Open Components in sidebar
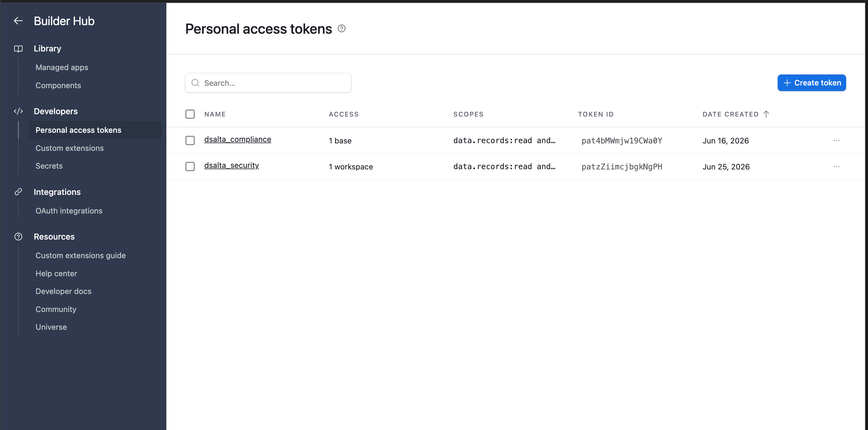Screen dimensions: 868x430 (58, 85)
